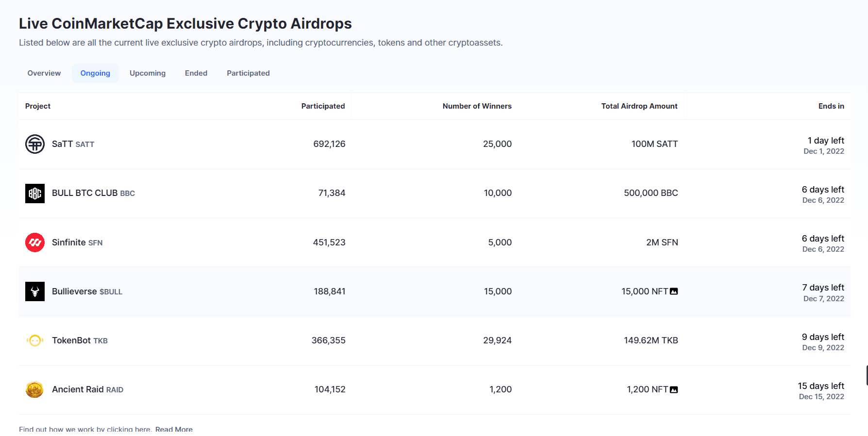Screen dimensions: 868x436
Task: Click airdrop amount 15,000 NFT
Action: (645, 291)
